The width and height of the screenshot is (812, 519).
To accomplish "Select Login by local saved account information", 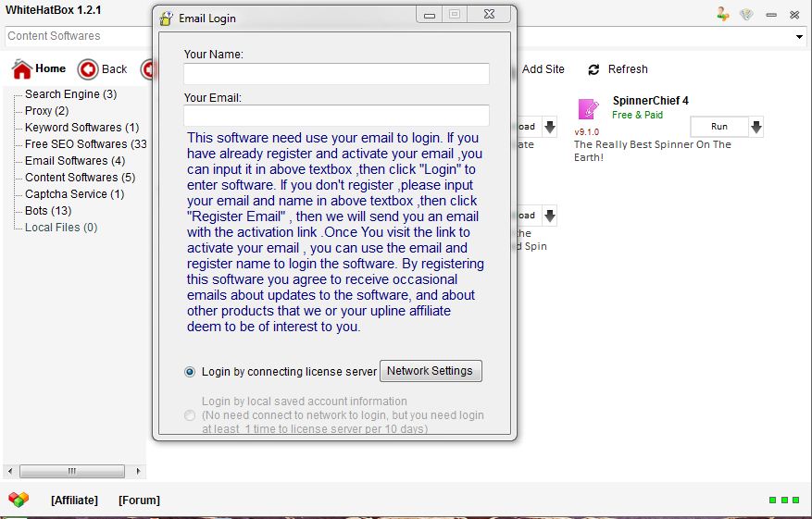I will (x=190, y=415).
